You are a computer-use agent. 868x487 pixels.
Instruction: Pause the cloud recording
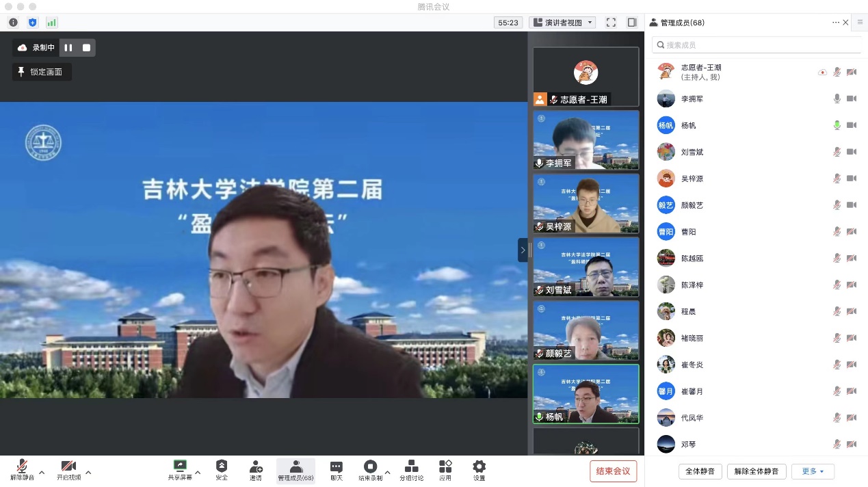[x=68, y=48]
